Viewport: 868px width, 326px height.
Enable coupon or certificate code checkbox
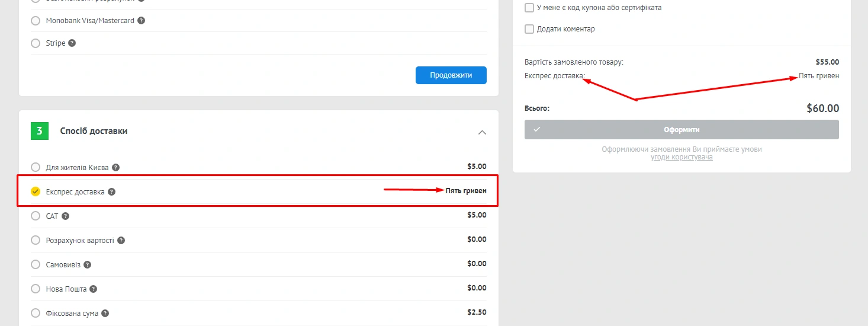529,8
